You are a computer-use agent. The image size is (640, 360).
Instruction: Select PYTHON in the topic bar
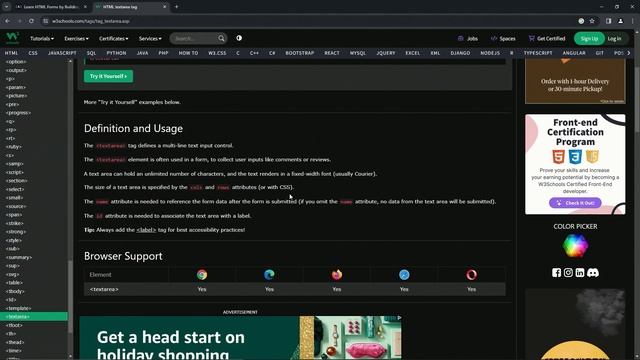pyautogui.click(x=116, y=53)
